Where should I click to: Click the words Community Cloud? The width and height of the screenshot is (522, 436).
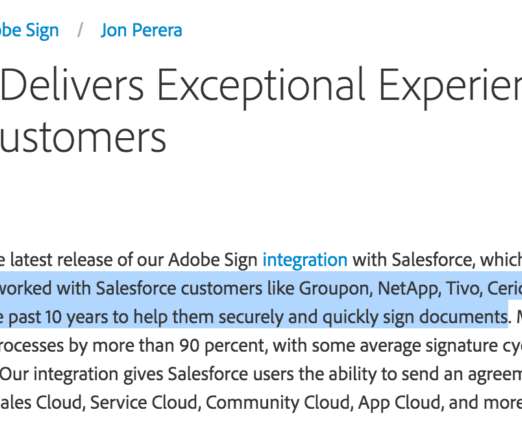tap(279, 403)
